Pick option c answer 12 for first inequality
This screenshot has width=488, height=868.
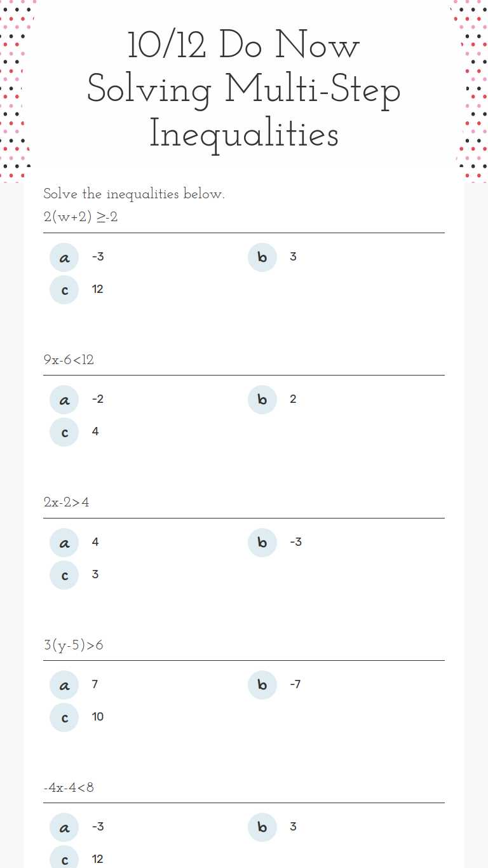click(64, 290)
